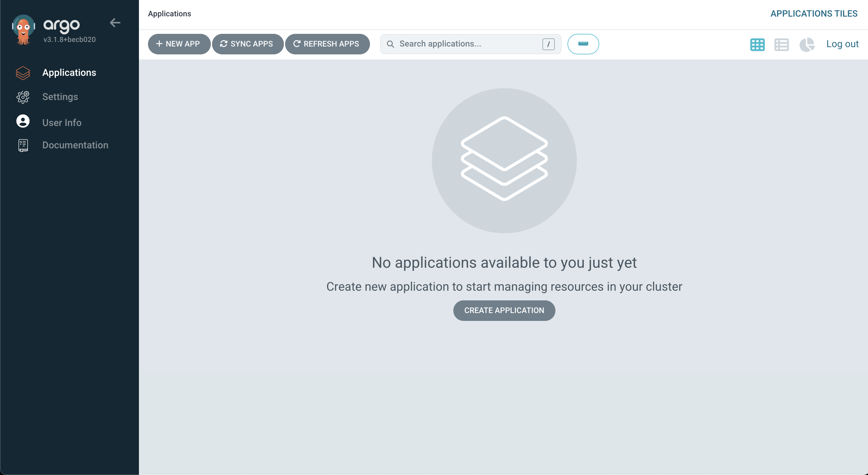868x475 pixels.
Task: Collapse sidebar with the back arrow
Action: tap(115, 23)
